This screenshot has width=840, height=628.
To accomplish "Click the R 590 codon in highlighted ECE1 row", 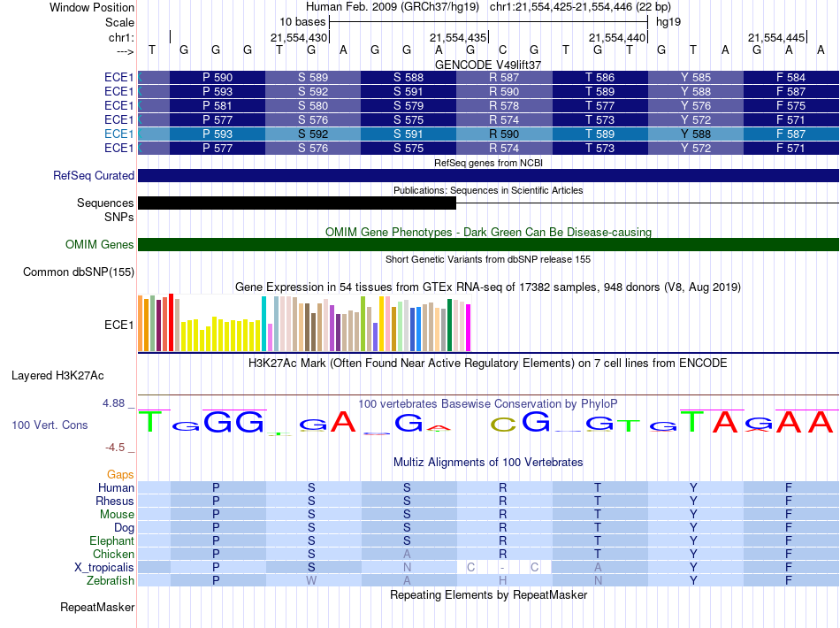I will (504, 134).
